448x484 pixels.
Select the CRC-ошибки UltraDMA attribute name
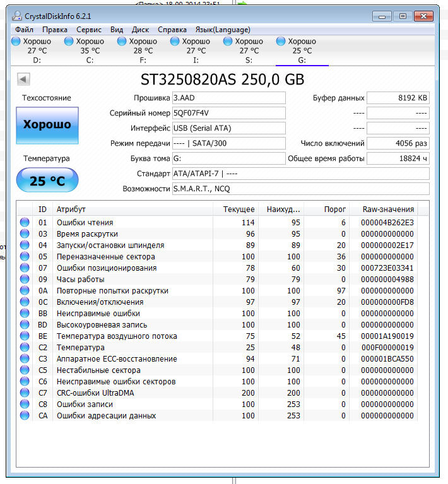[95, 393]
